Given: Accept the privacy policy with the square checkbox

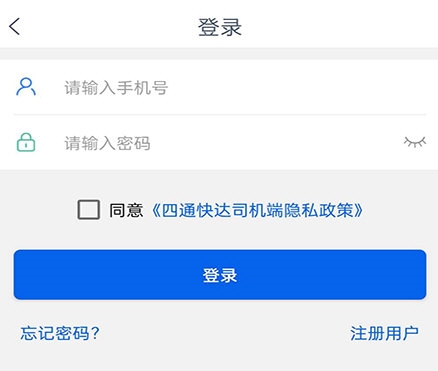Looking at the screenshot, I should 89,210.
